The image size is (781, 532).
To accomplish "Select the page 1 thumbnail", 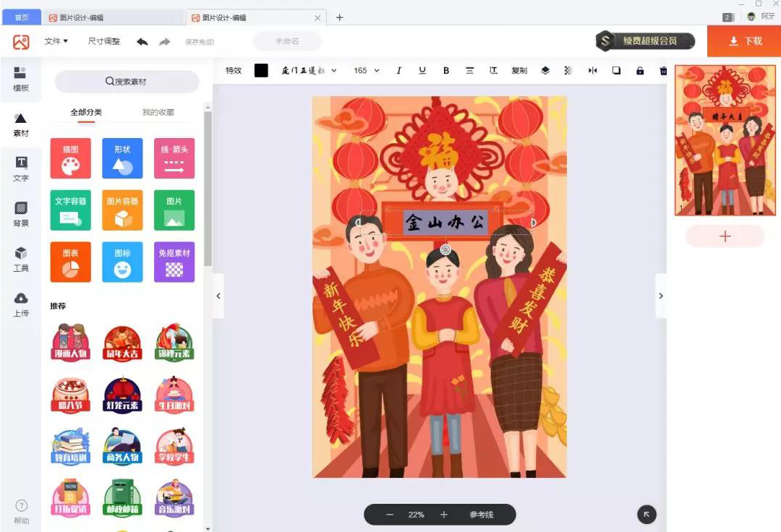I will (725, 140).
